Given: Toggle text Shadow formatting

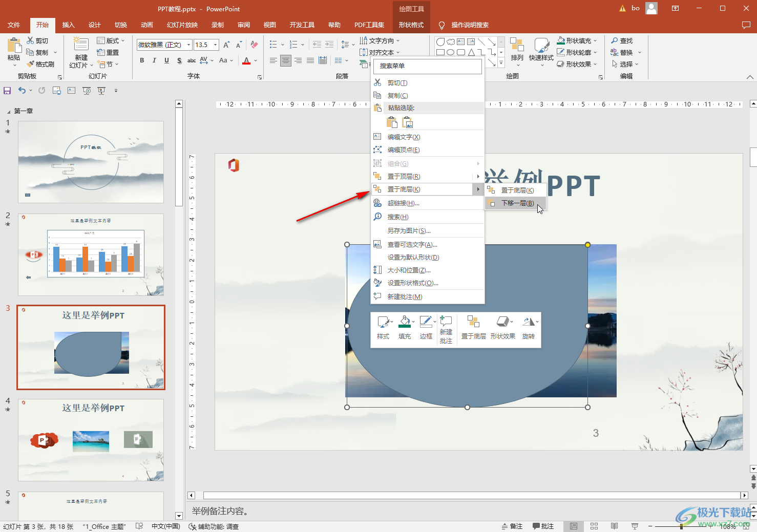Looking at the screenshot, I should pos(179,60).
